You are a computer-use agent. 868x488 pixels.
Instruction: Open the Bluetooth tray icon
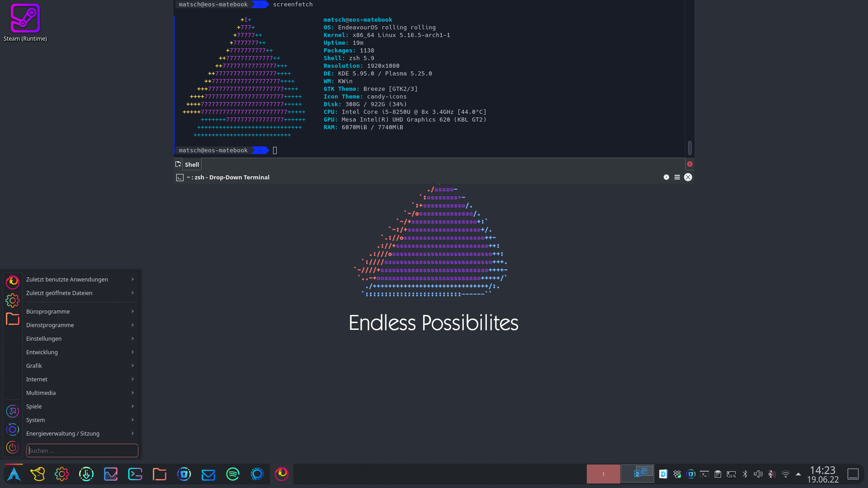[x=745, y=474]
